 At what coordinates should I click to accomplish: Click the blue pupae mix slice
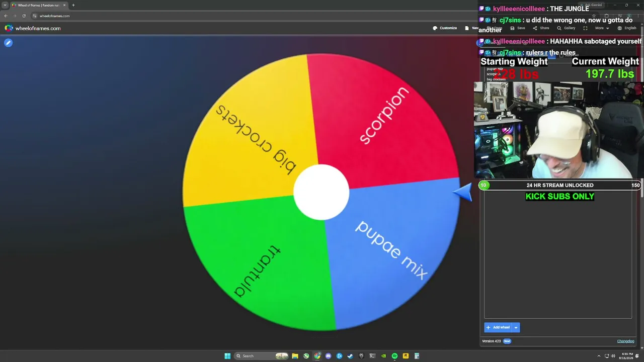coord(392,251)
